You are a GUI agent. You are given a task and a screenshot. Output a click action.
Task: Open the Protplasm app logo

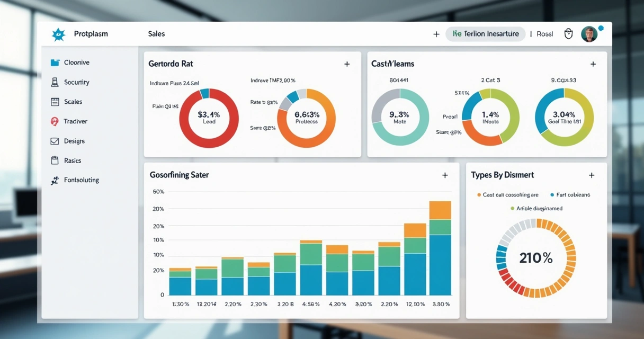click(58, 33)
